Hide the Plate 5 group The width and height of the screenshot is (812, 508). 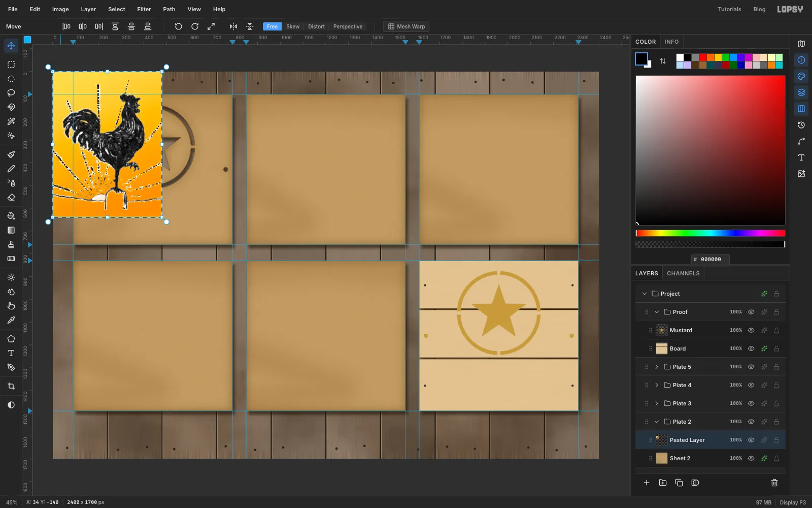pos(751,367)
